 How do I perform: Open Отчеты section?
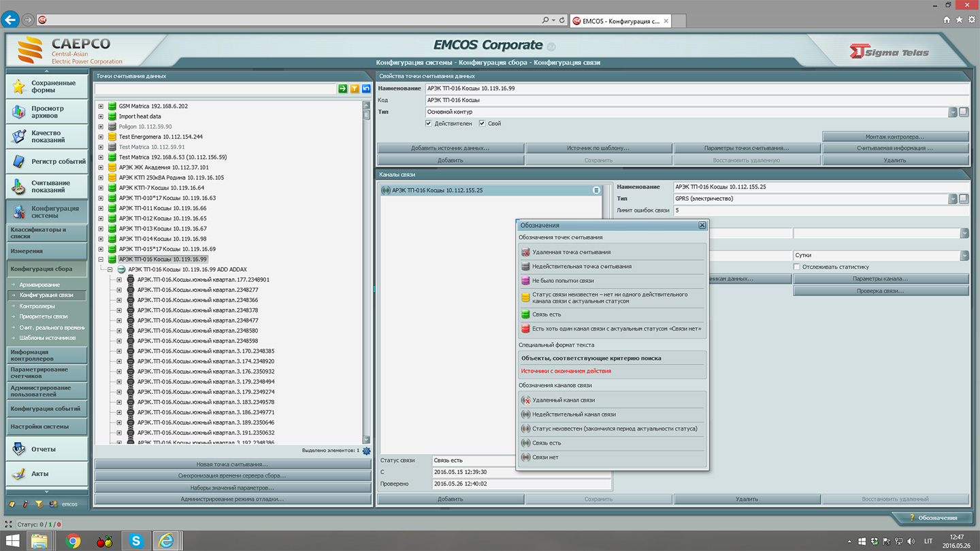click(47, 449)
